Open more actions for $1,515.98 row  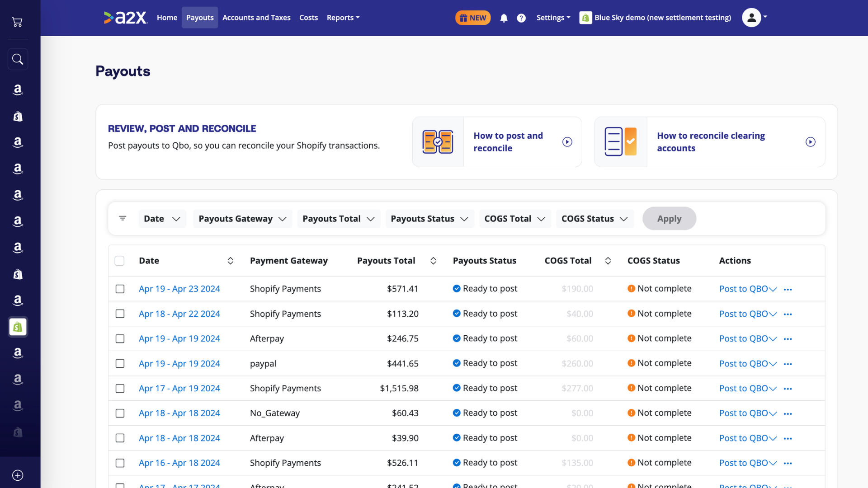(788, 389)
